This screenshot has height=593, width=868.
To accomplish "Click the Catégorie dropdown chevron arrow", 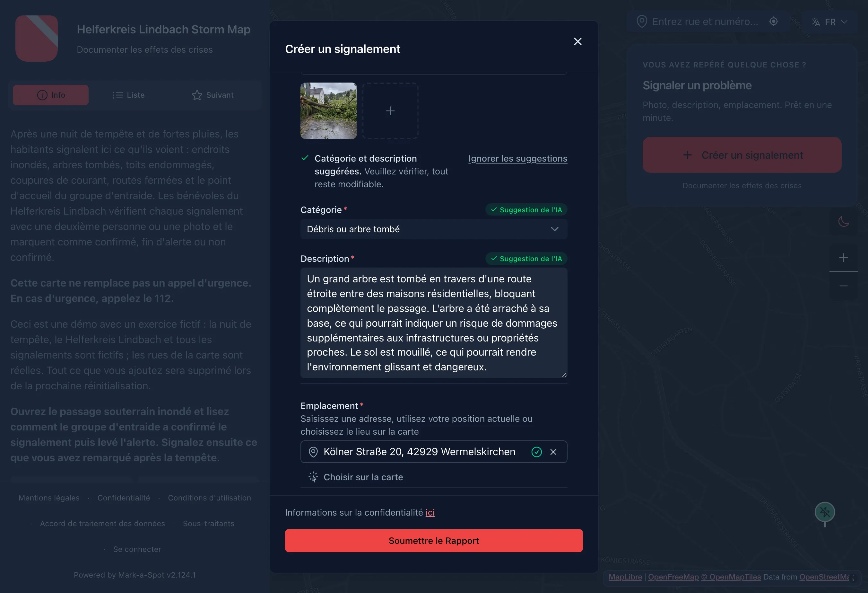I will tap(554, 229).
